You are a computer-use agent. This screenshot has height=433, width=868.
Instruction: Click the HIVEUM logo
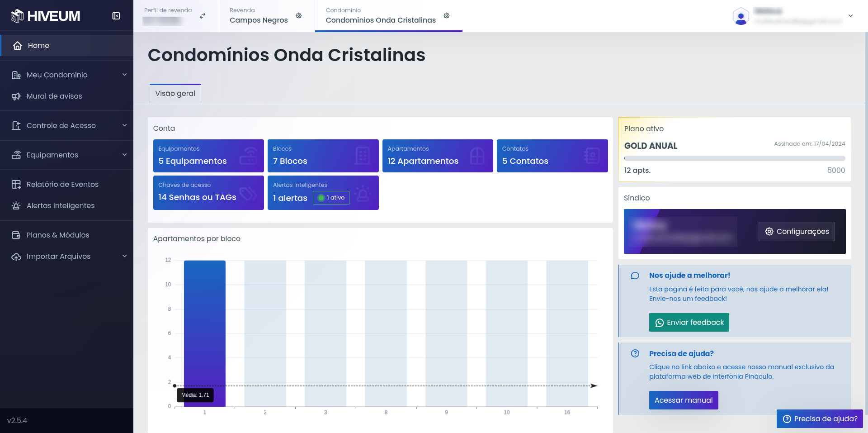(x=46, y=16)
